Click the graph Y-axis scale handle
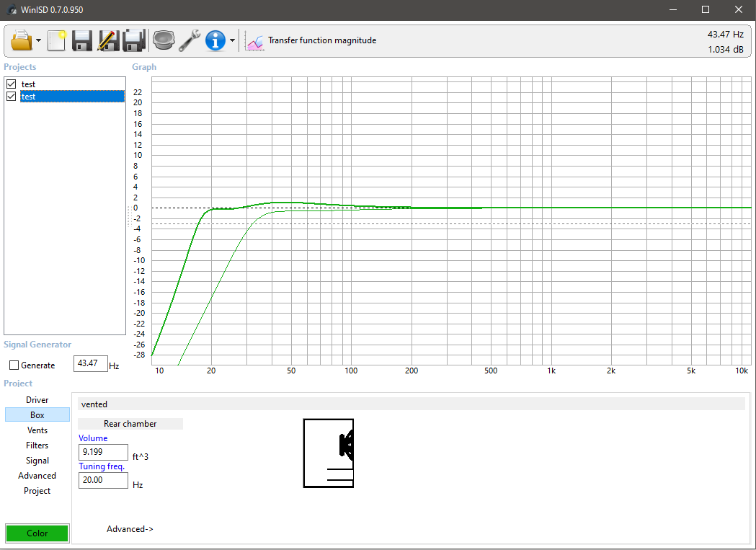Screen dimensions: 756x550 pos(129,216)
